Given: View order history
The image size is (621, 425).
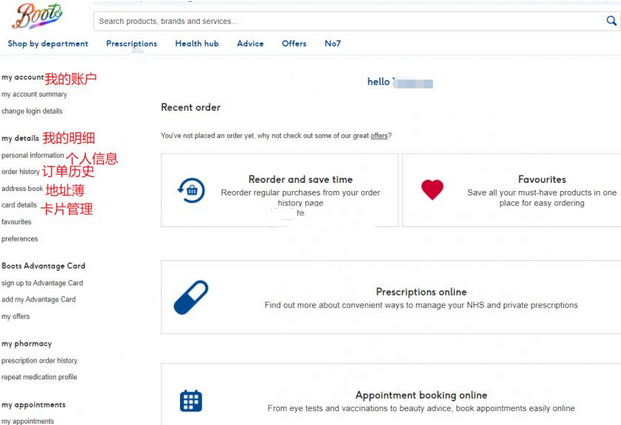Looking at the screenshot, I should point(21,172).
